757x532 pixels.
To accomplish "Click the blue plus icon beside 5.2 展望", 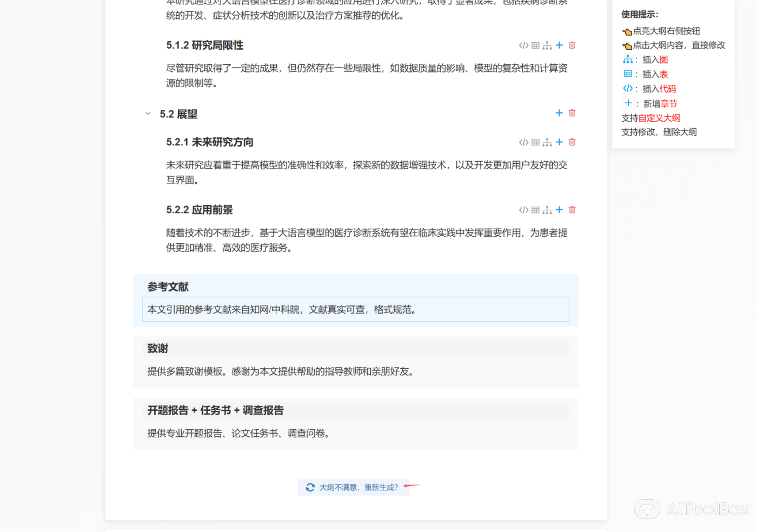I will pos(559,113).
